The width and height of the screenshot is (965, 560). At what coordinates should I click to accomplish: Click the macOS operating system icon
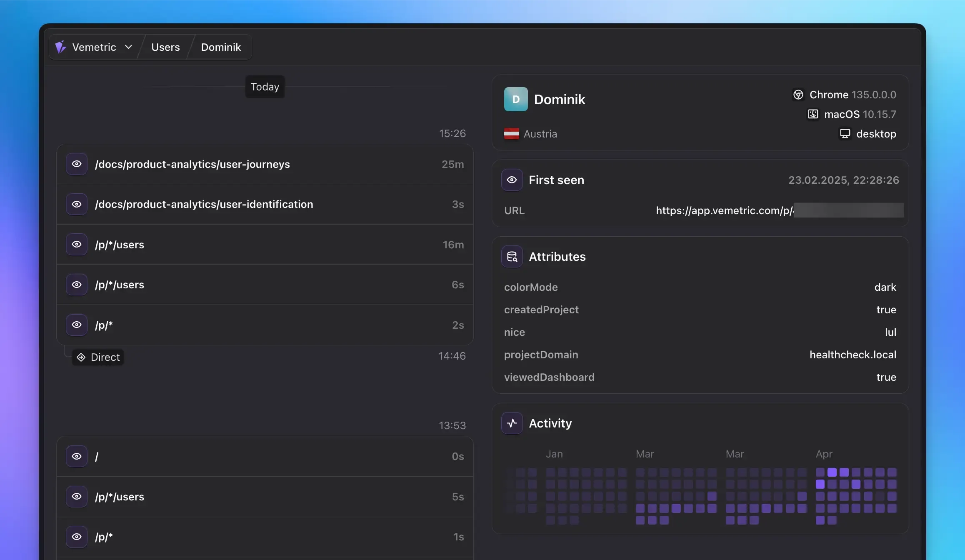812,114
